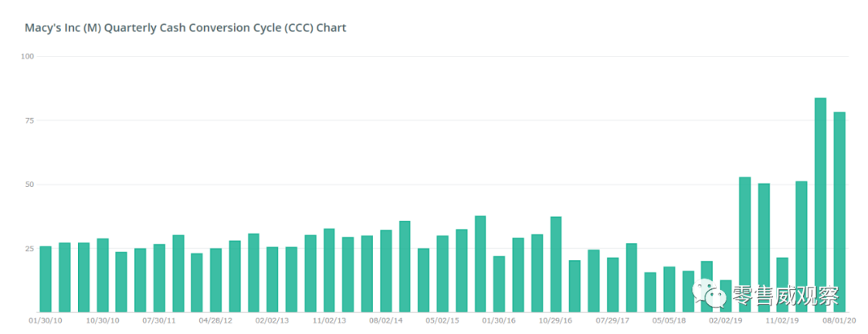Click the 10/30/10 date label
The height and width of the screenshot is (334, 868).
(x=103, y=320)
